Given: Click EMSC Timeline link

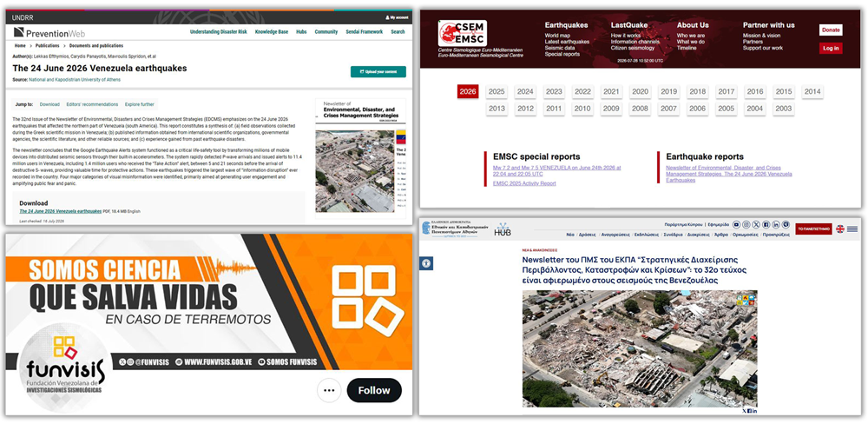Looking at the screenshot, I should (x=687, y=48).
